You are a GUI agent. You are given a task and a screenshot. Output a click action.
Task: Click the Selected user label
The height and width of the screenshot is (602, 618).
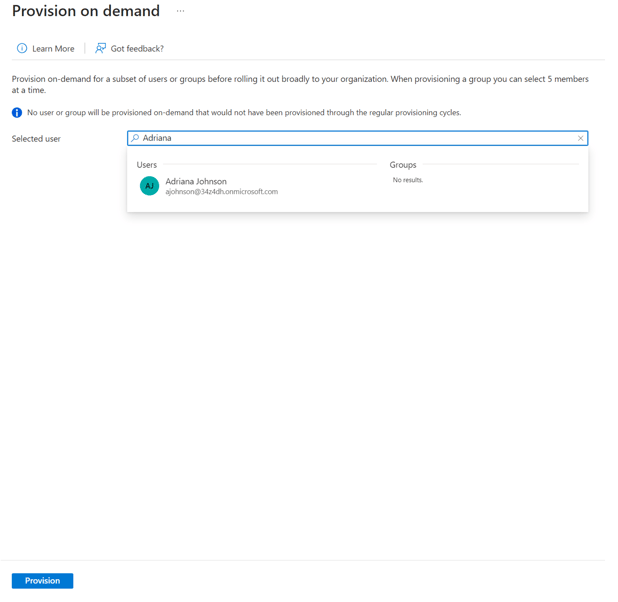pos(36,139)
